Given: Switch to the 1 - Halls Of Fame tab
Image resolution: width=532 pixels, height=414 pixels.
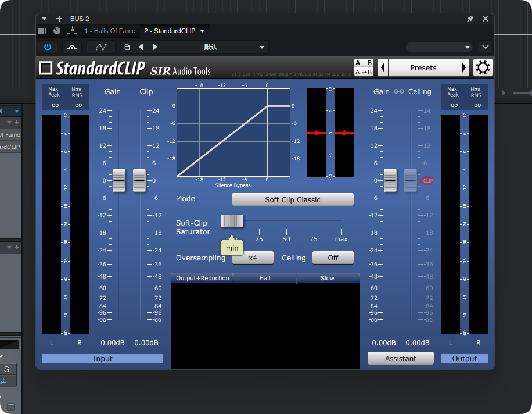Looking at the screenshot, I should [110, 31].
